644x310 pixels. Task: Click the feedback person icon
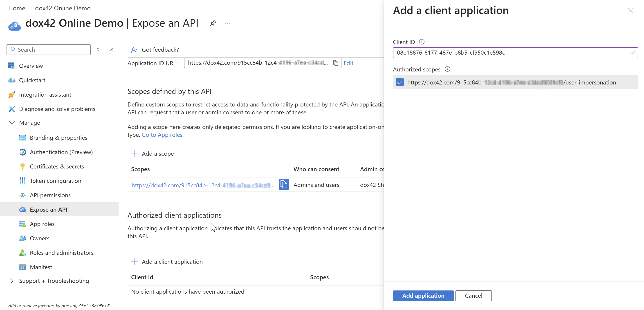135,49
